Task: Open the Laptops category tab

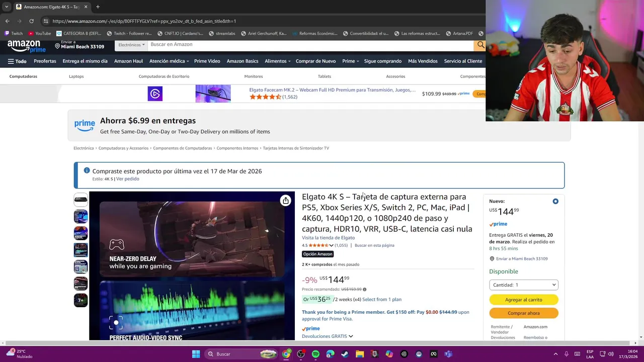Action: point(76,76)
